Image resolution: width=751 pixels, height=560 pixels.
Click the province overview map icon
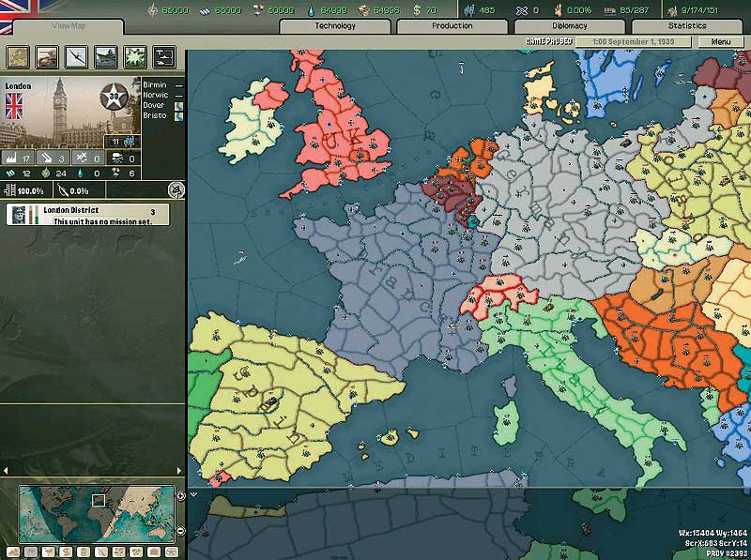pos(18,57)
